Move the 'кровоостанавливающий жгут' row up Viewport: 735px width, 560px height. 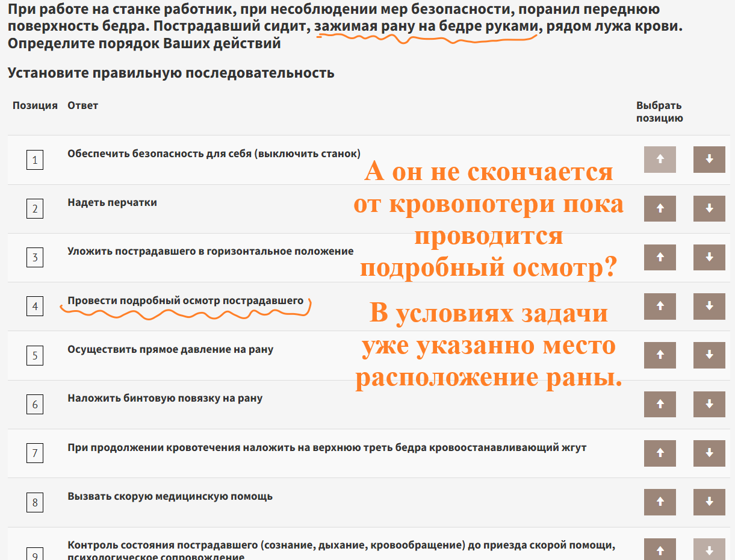pyautogui.click(x=660, y=453)
